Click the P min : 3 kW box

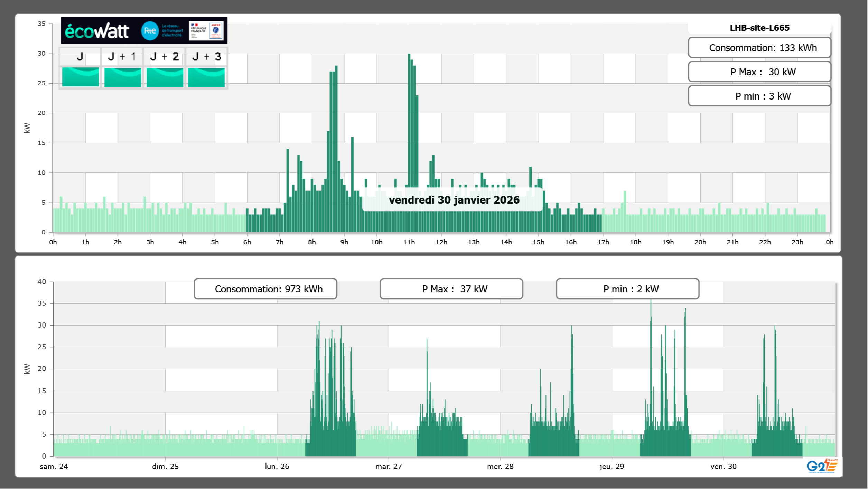[x=759, y=96]
